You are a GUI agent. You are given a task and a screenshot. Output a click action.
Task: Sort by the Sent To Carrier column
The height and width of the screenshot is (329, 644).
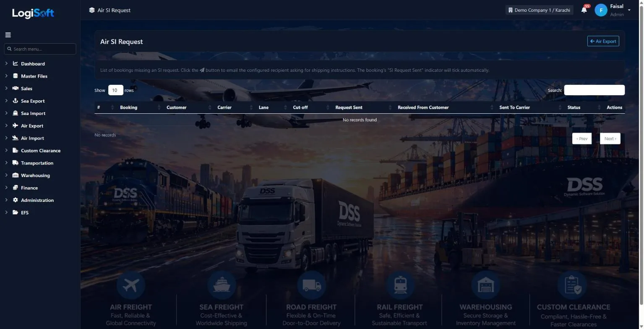coord(514,107)
